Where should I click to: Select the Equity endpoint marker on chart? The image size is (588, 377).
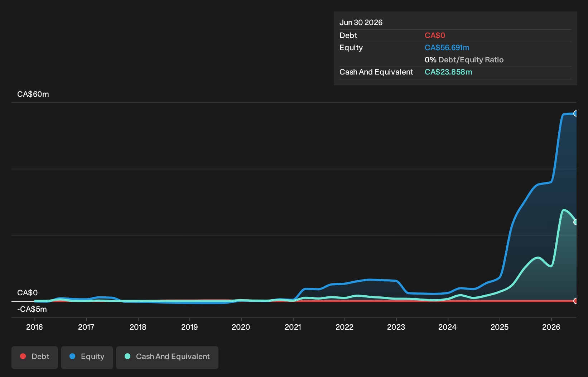[576, 114]
